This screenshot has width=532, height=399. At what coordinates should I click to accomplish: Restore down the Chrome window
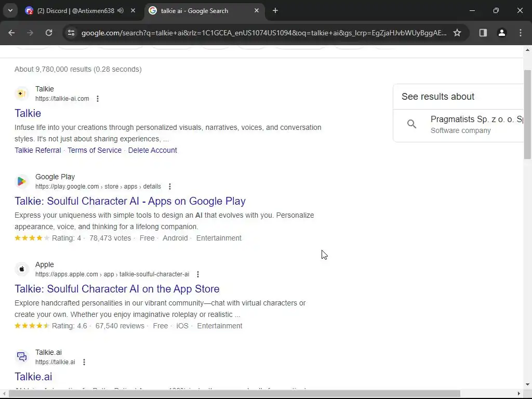pos(496,10)
